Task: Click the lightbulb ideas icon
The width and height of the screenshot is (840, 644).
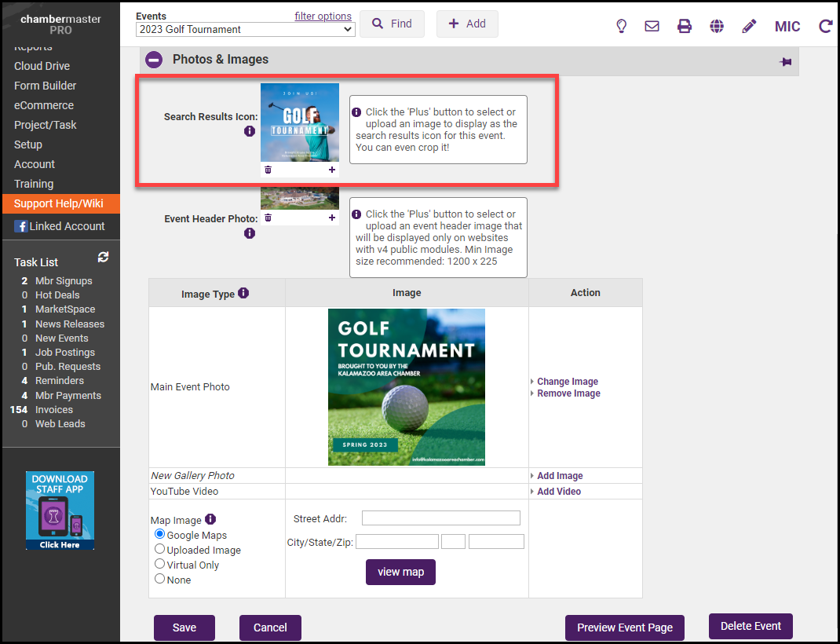Action: tap(621, 26)
